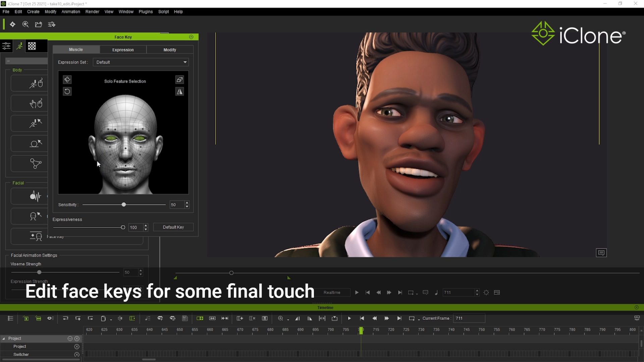Open the Expression Set Default dropdown

click(141, 62)
